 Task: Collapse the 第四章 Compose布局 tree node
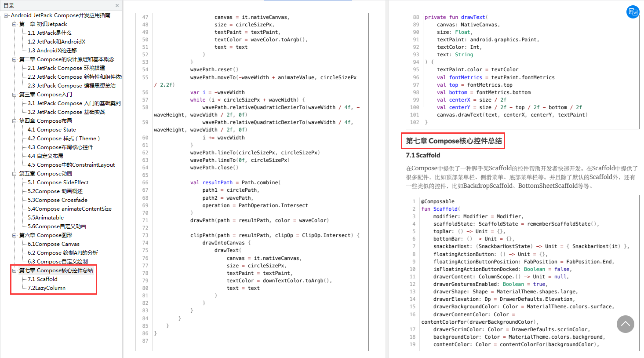[x=15, y=121]
